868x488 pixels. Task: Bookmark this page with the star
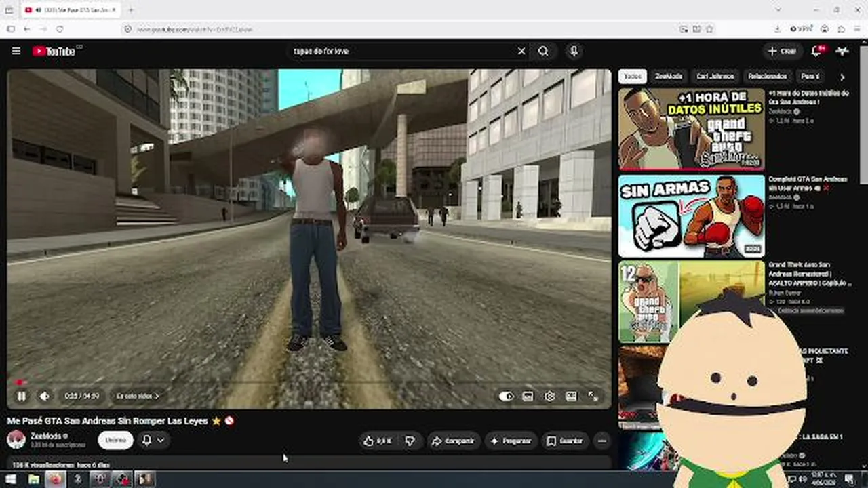point(709,29)
